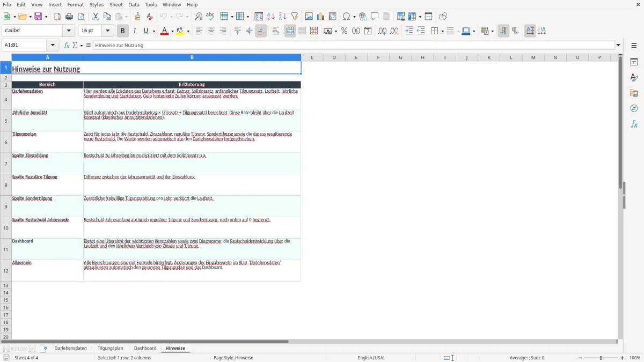Insert a comment

point(375,17)
